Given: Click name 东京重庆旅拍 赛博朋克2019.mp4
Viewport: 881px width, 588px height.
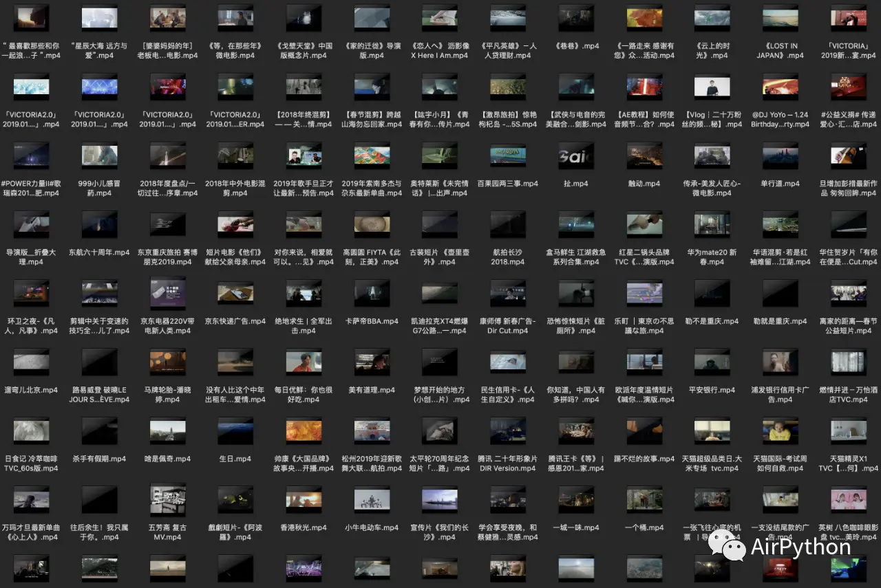Looking at the screenshot, I should 167,257.
